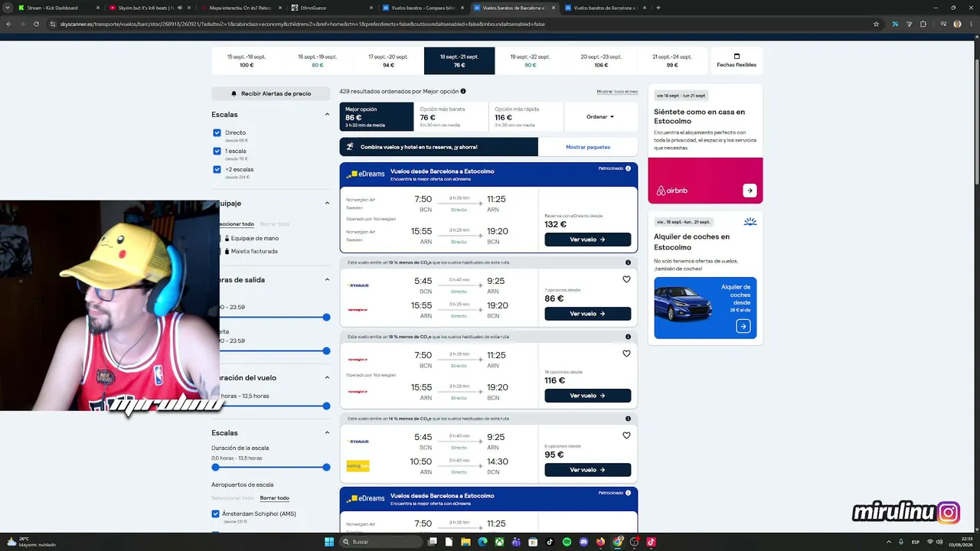
Task: Click the Duración del vuelo slider handle
Action: tap(326, 406)
